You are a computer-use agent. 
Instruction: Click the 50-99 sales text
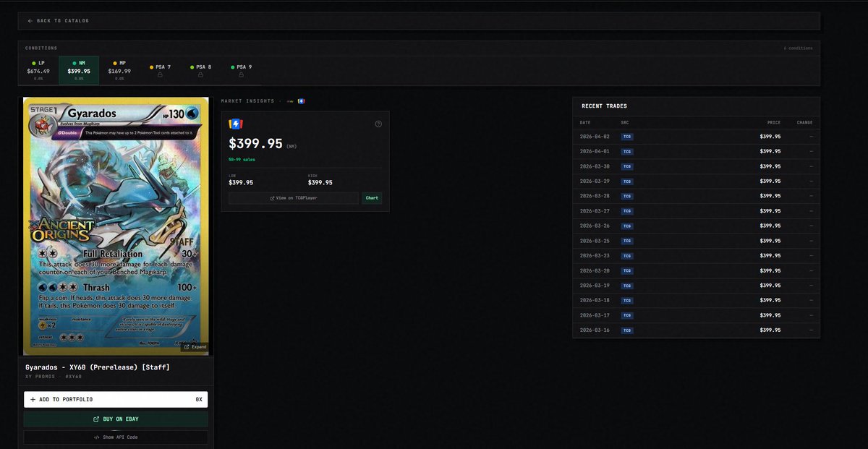[x=242, y=159]
